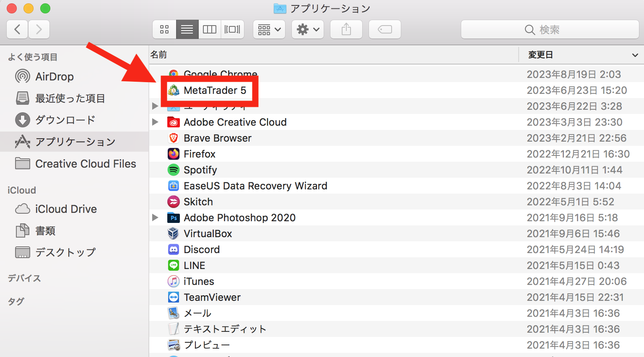Click the date 2023年6月23日 15:20
Screen dimensions: 644x357
(x=577, y=90)
